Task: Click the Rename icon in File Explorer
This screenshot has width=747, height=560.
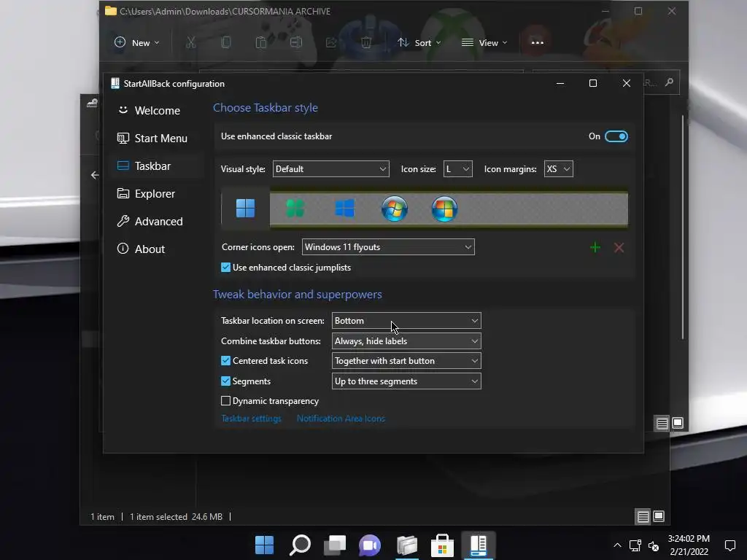Action: [x=296, y=42]
